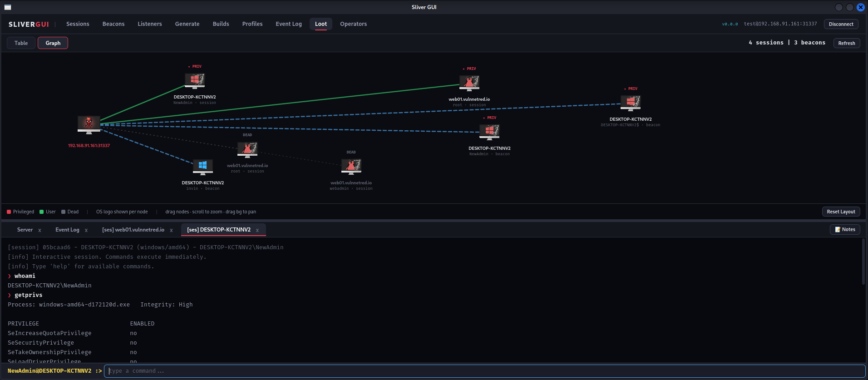This screenshot has height=380, width=868.
Task: Close the Server console tab
Action: [39, 230]
